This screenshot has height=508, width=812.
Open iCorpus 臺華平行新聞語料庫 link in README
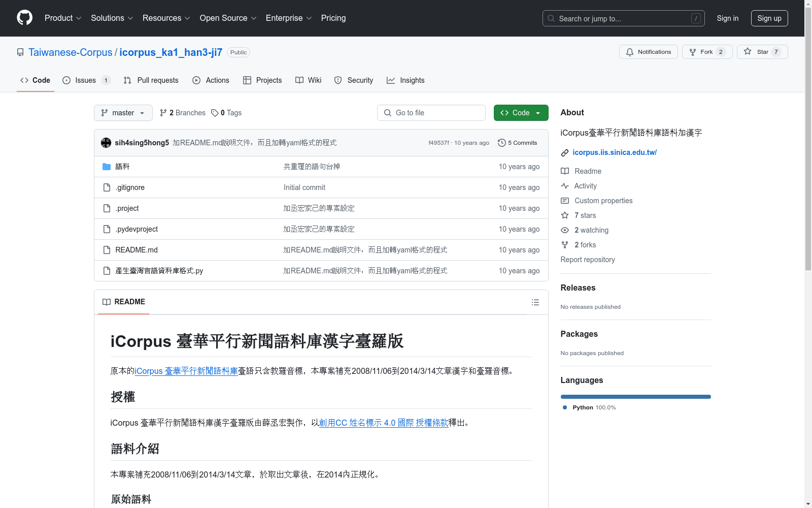[186, 371]
